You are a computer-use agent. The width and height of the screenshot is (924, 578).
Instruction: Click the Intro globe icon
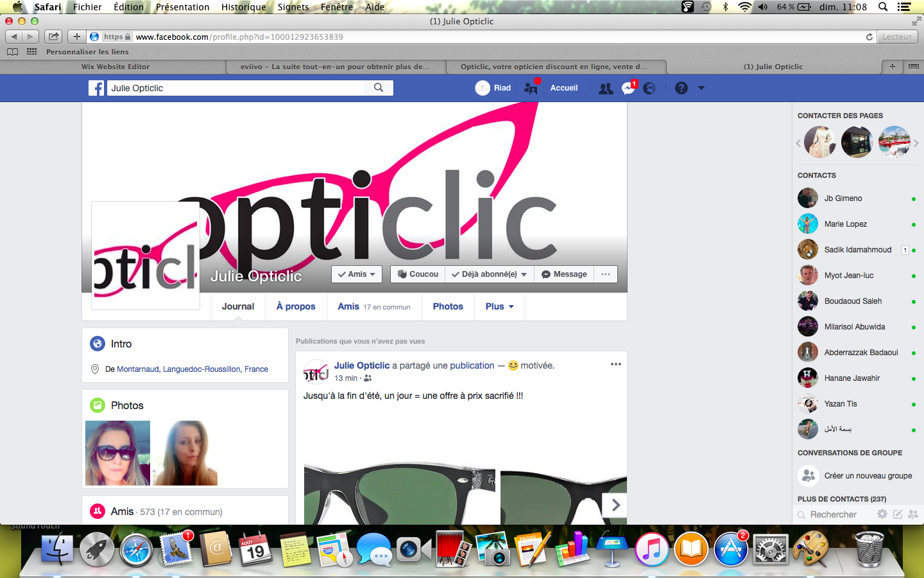pos(98,344)
